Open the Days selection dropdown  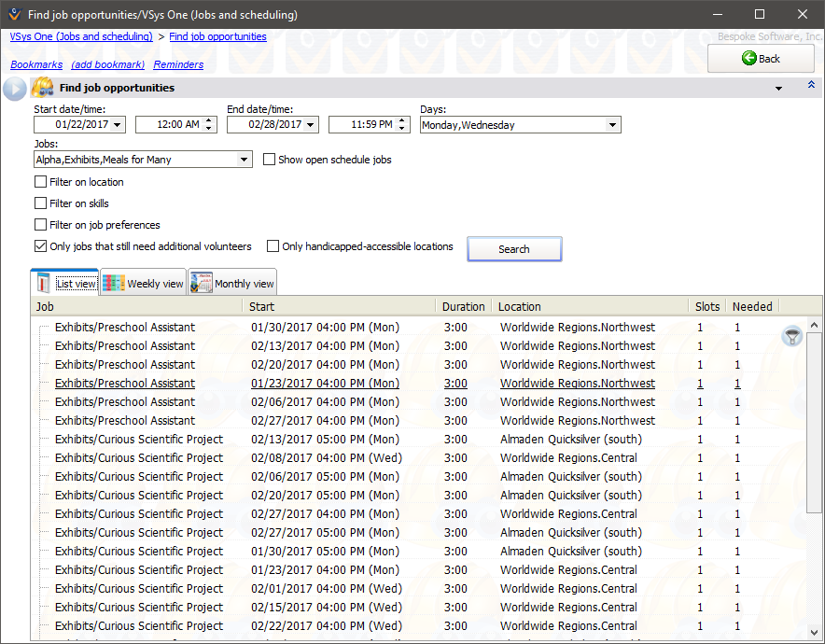coord(612,124)
